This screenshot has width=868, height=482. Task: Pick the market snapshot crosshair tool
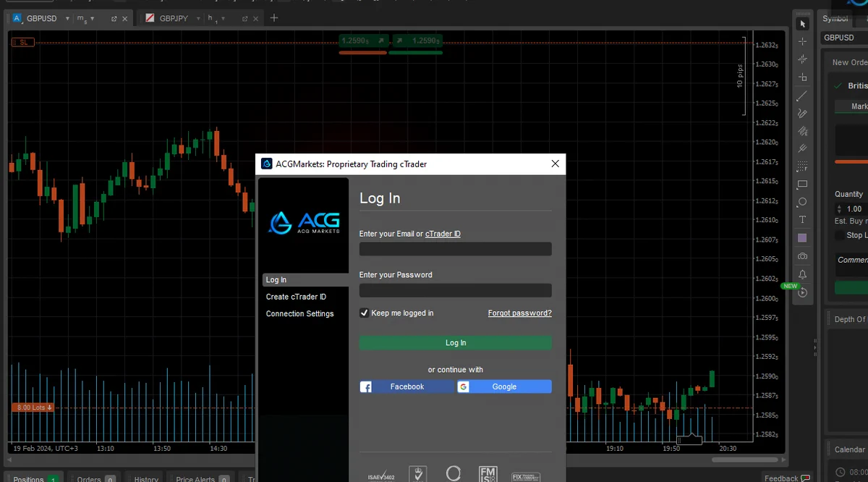click(x=802, y=59)
